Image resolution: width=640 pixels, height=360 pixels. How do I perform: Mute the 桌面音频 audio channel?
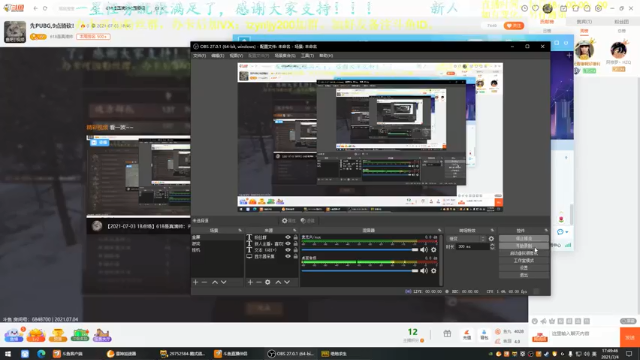point(424,270)
